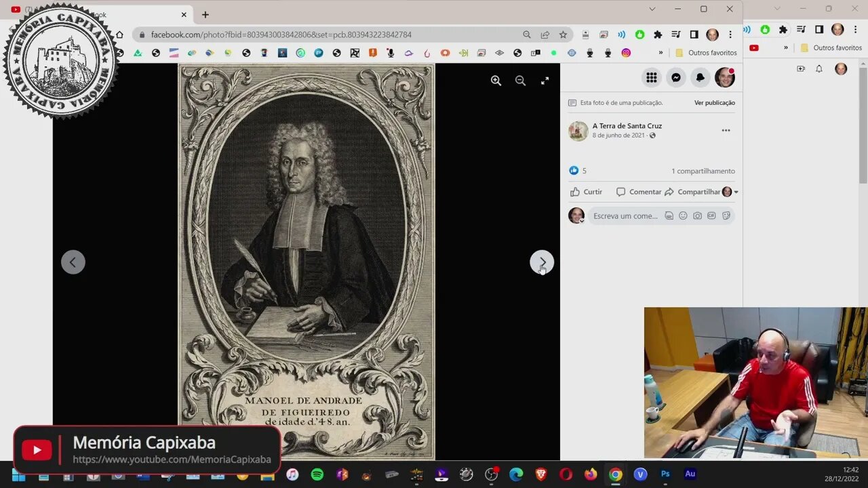Open post options three-dot menu
This screenshot has height=488, width=868.
[x=726, y=131]
